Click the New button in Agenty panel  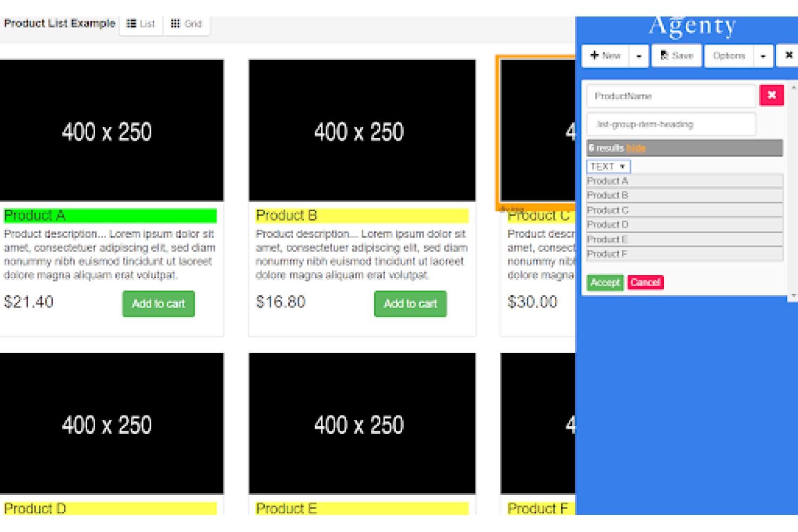click(x=605, y=56)
